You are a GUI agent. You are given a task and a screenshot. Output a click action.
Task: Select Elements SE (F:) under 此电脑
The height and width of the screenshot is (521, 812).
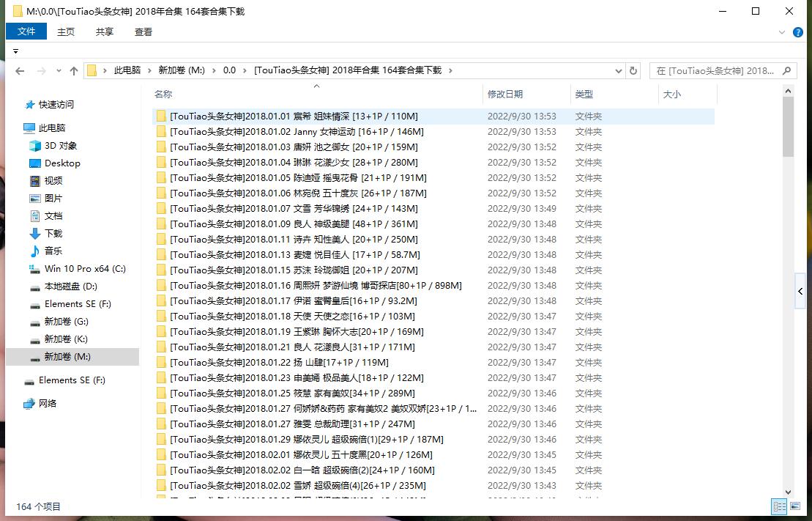(x=78, y=304)
